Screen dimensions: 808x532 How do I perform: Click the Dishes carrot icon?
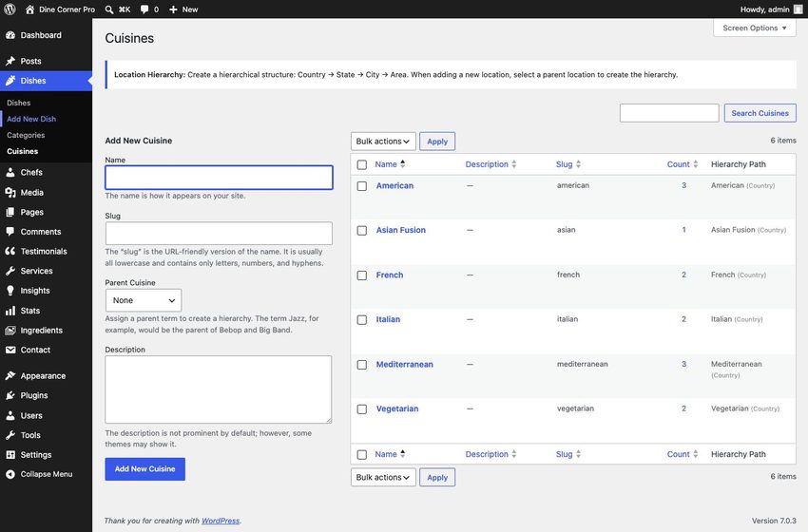pyautogui.click(x=10, y=81)
